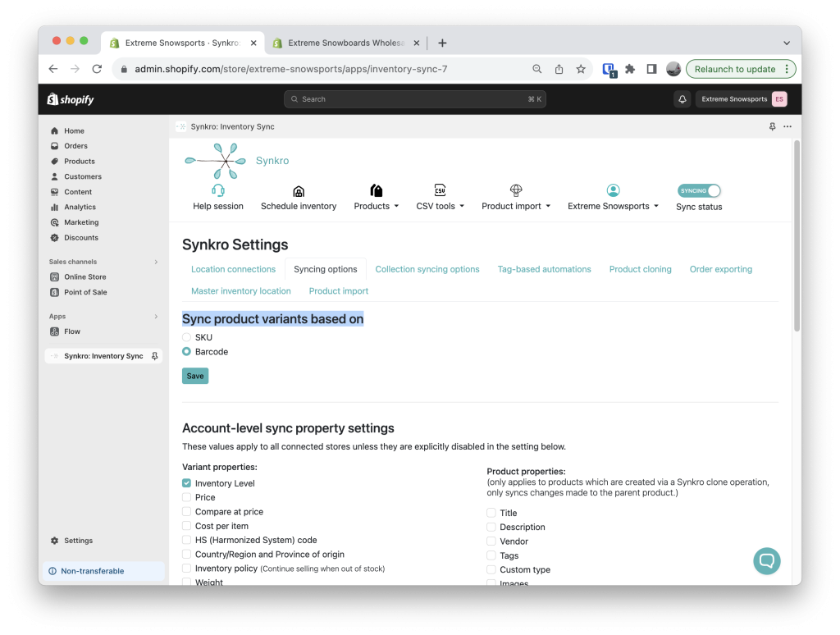Enable the Vendor checkbox

point(491,541)
